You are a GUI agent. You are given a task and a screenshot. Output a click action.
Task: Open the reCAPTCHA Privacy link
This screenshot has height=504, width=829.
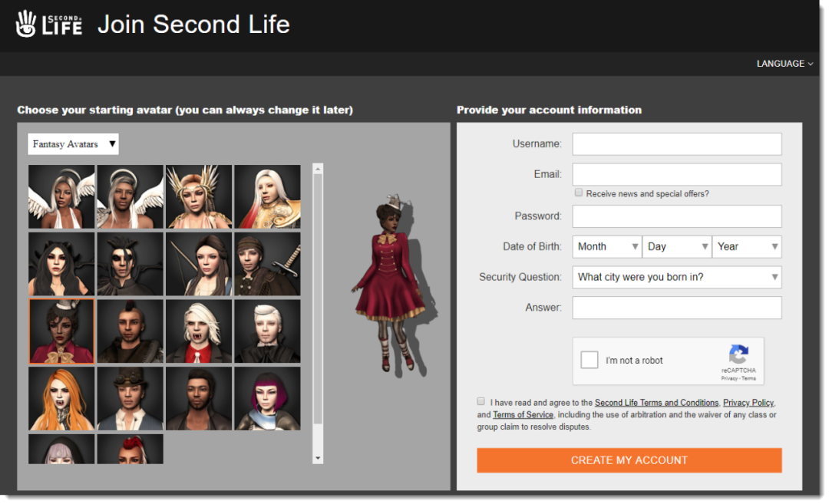[729, 378]
